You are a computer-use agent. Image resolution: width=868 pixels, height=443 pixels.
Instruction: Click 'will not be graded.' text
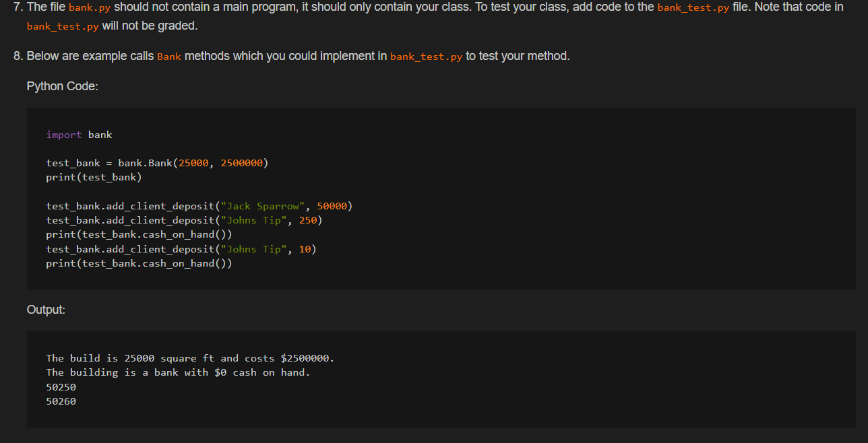(150, 26)
